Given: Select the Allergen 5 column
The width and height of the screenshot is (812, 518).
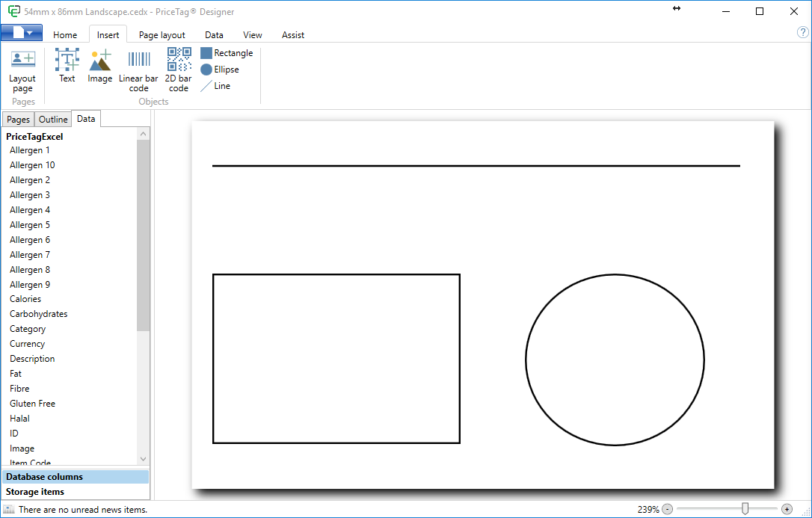Looking at the screenshot, I should [30, 225].
